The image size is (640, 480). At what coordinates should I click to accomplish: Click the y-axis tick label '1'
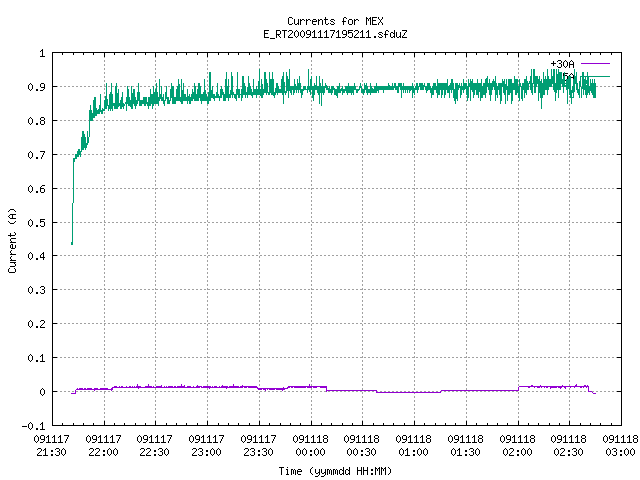click(42, 53)
